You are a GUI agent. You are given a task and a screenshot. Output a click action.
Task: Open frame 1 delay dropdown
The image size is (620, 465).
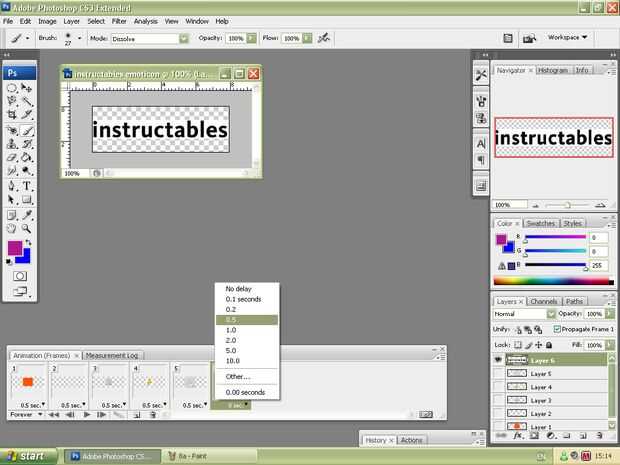tap(32, 405)
